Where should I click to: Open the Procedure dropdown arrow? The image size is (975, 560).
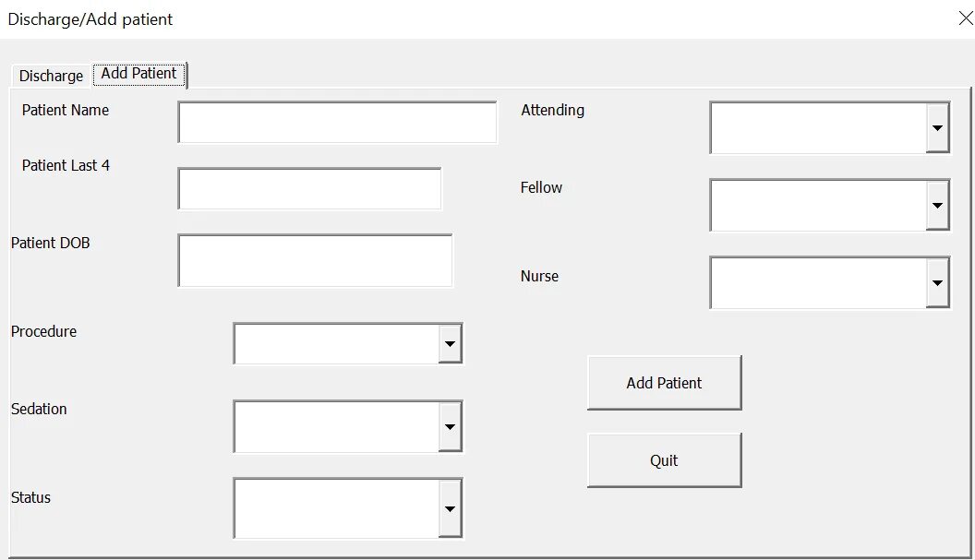pyautogui.click(x=450, y=344)
